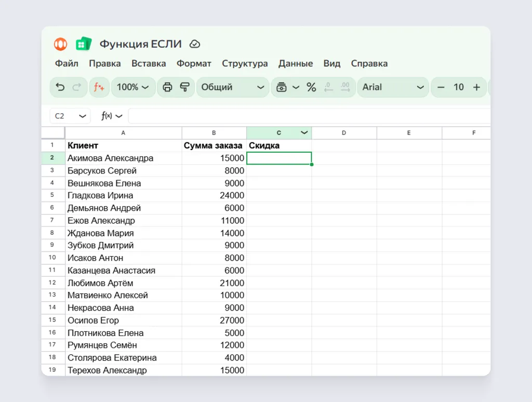Click the value 4000
The width and height of the screenshot is (532, 402).
pos(234,357)
